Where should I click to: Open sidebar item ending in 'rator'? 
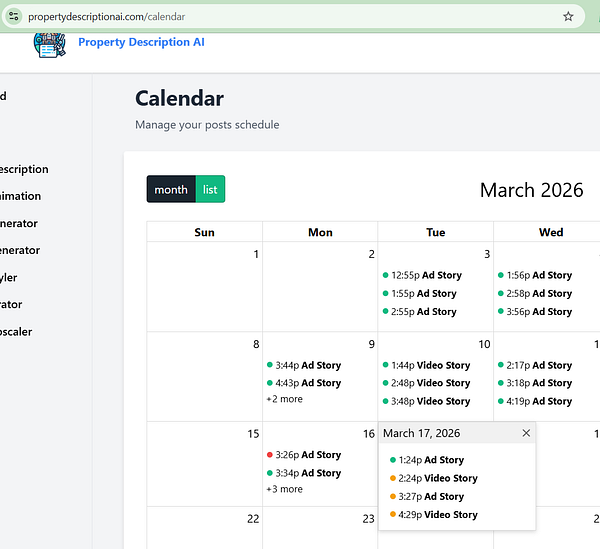tap(11, 305)
